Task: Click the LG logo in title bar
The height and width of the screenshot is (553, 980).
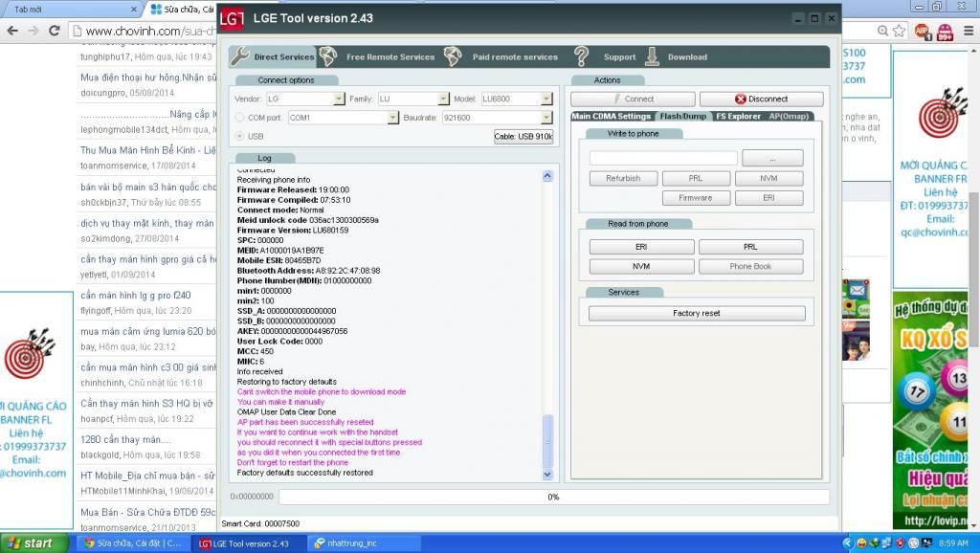Action: tap(232, 19)
